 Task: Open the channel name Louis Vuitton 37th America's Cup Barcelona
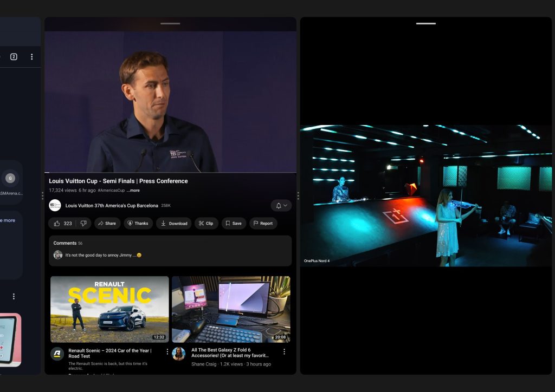tap(112, 206)
